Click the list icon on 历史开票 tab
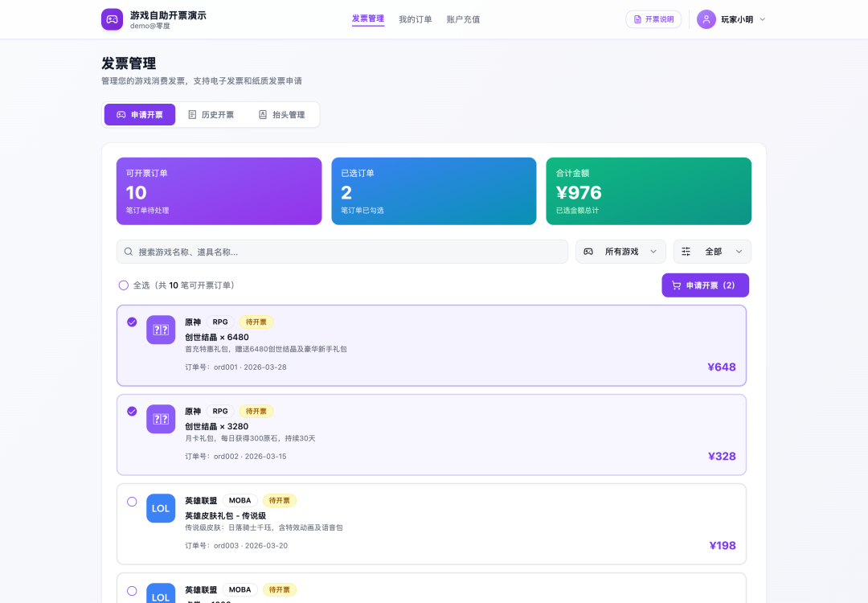 click(x=192, y=115)
